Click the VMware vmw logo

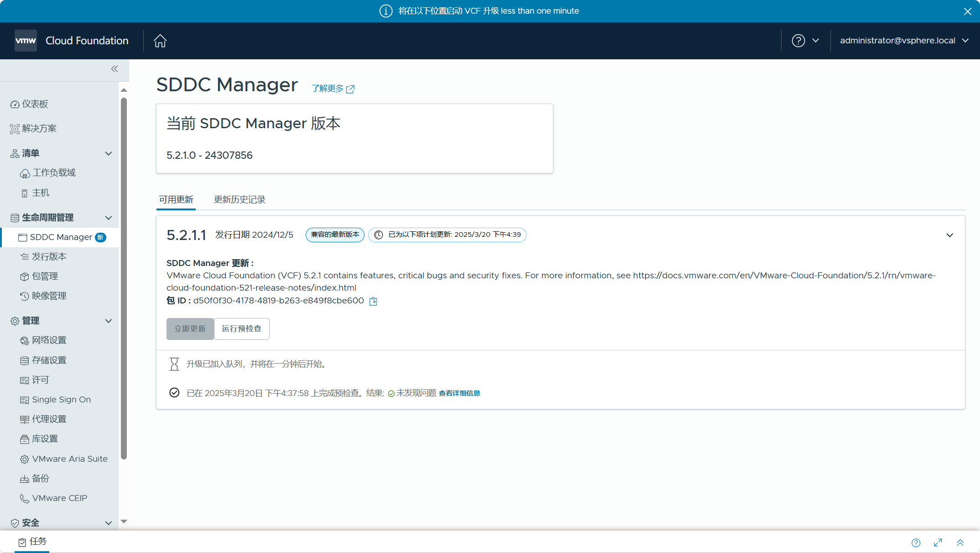point(26,41)
